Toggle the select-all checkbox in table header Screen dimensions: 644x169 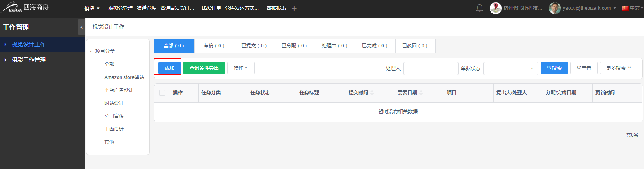tap(162, 93)
